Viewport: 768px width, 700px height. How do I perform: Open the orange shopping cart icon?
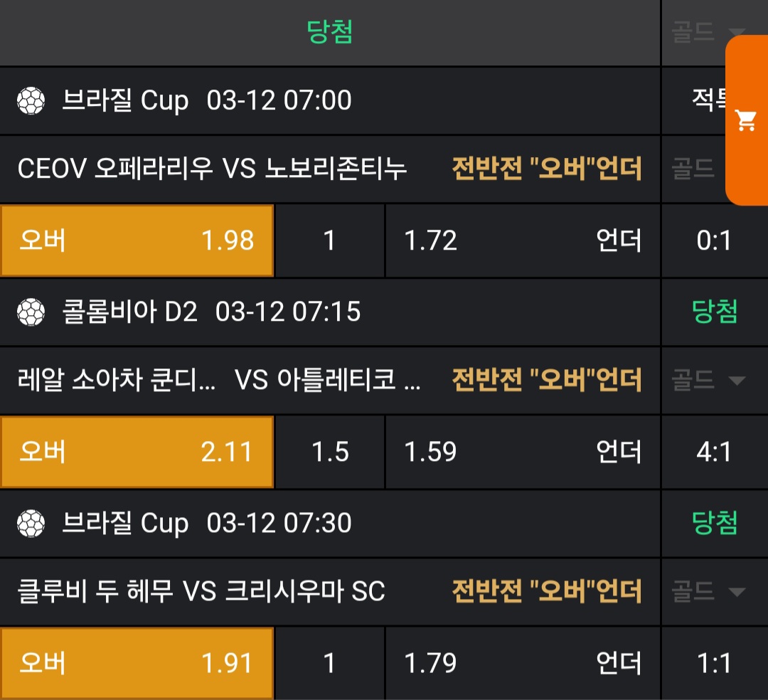746,121
